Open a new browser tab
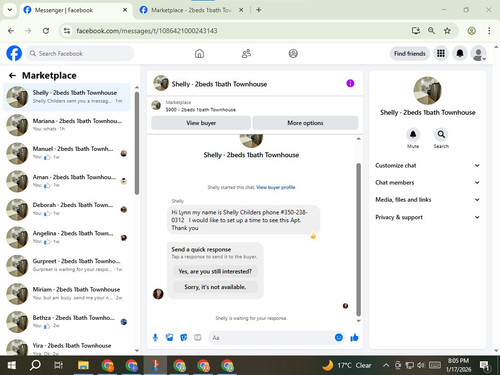The height and width of the screenshot is (375, 500). 259,10
